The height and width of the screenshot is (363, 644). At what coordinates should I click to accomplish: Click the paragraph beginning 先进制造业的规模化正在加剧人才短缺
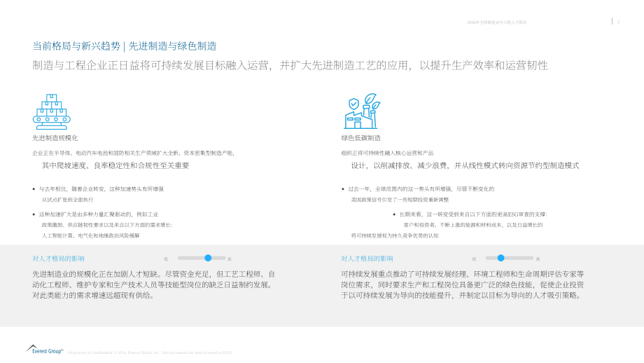153,285
